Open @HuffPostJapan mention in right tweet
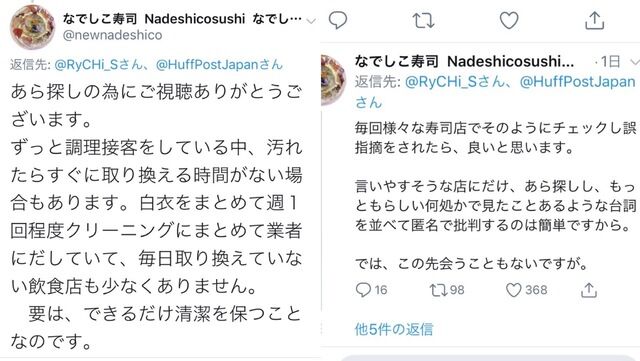 [577, 82]
